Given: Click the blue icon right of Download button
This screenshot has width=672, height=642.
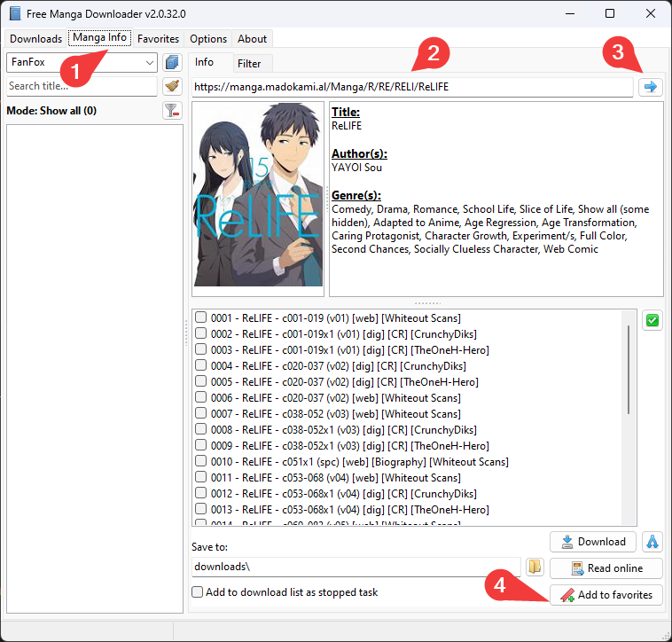Looking at the screenshot, I should tap(652, 542).
